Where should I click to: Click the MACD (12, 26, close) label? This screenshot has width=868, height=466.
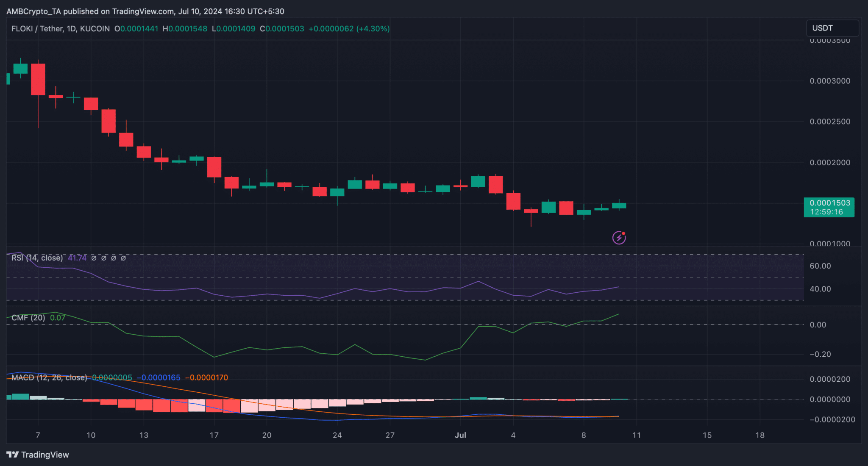click(49, 377)
